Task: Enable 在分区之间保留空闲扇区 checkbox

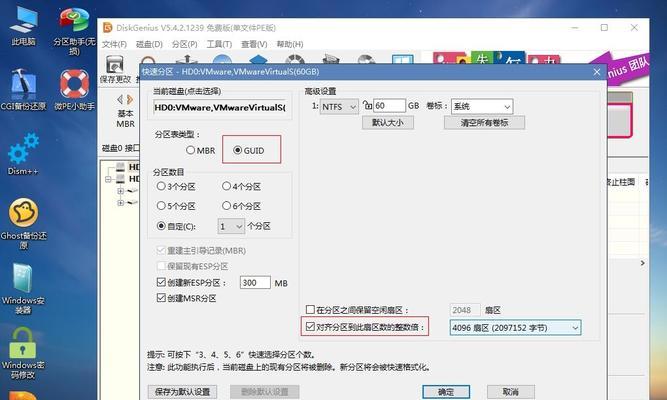Action: click(x=311, y=309)
